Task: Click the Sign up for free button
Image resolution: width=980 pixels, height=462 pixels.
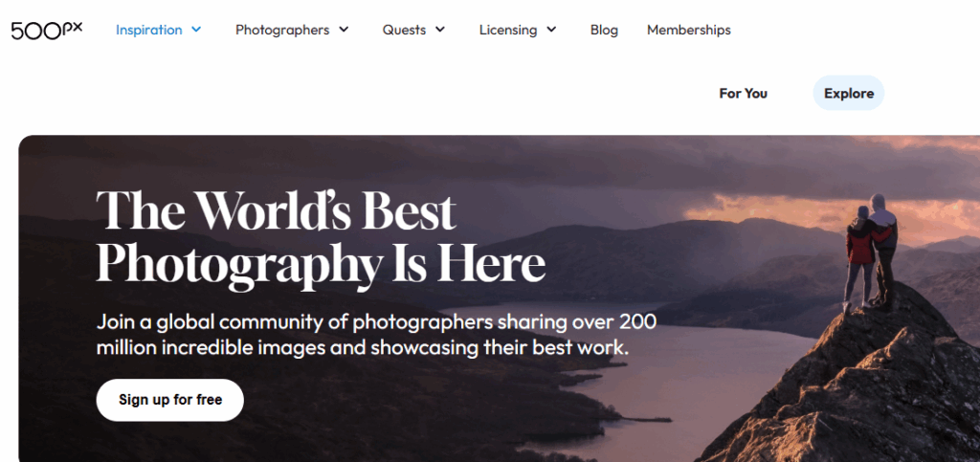Action: [x=170, y=400]
